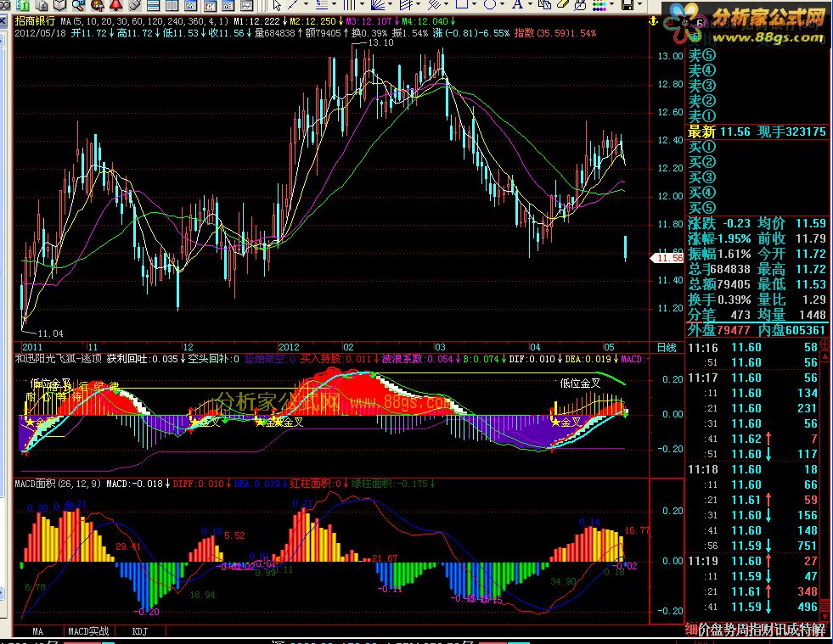
Task: Expand the horizontal lines tool dropdown
Action: click(x=334, y=4)
